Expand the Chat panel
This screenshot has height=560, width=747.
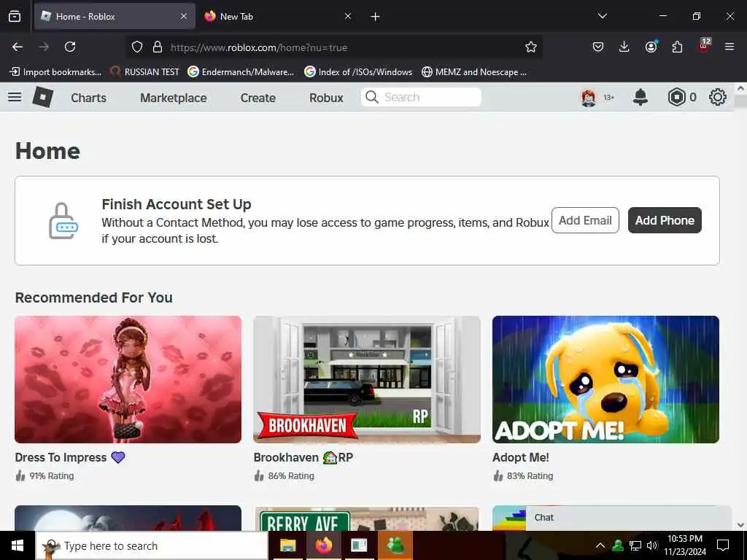click(x=628, y=518)
